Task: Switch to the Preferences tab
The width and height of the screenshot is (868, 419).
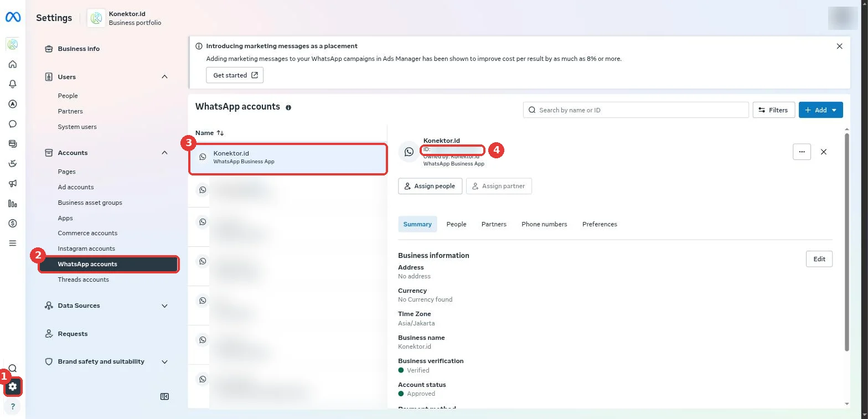Action: point(600,224)
